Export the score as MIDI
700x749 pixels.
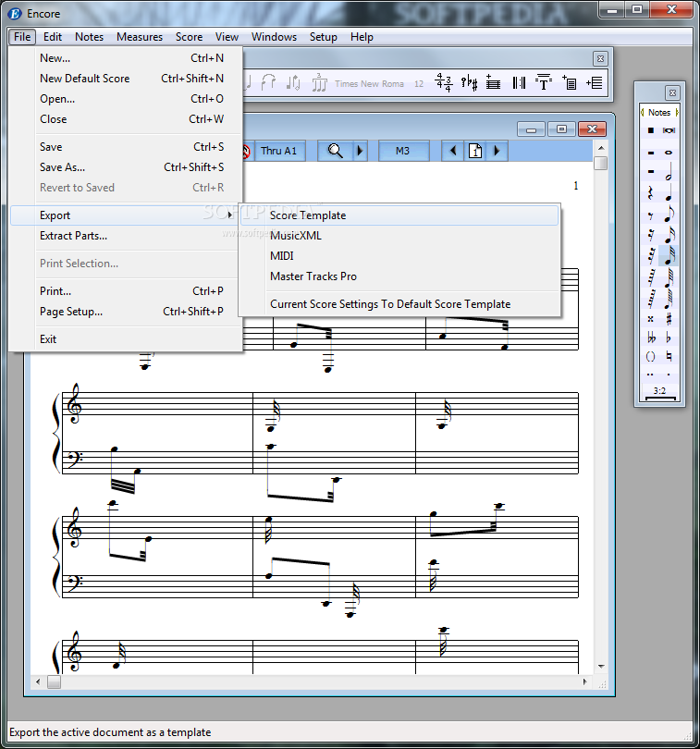point(399,256)
